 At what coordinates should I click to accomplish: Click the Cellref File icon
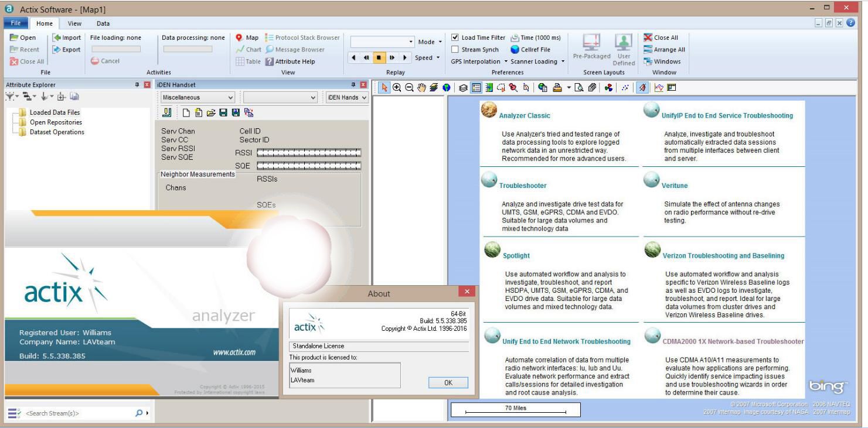515,50
